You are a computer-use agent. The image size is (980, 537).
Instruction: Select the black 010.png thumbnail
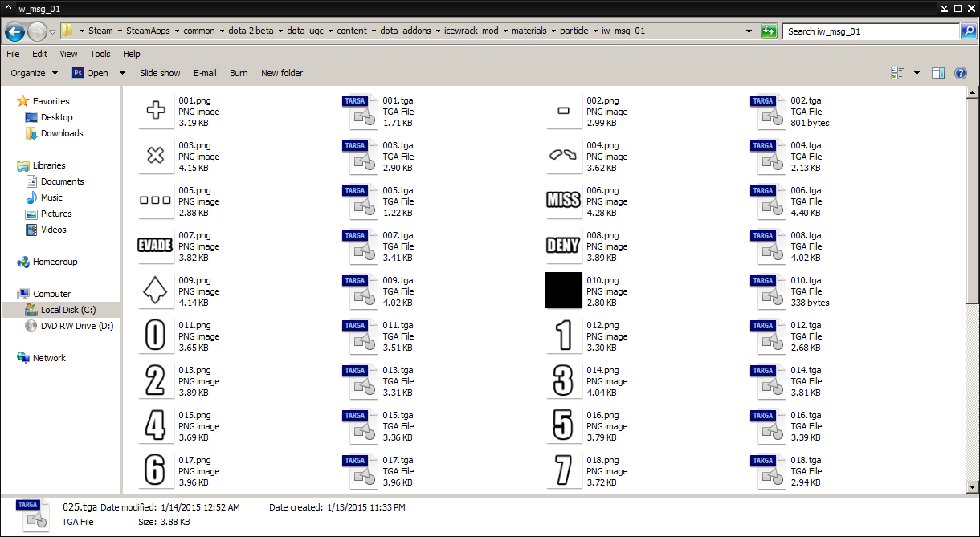point(562,291)
